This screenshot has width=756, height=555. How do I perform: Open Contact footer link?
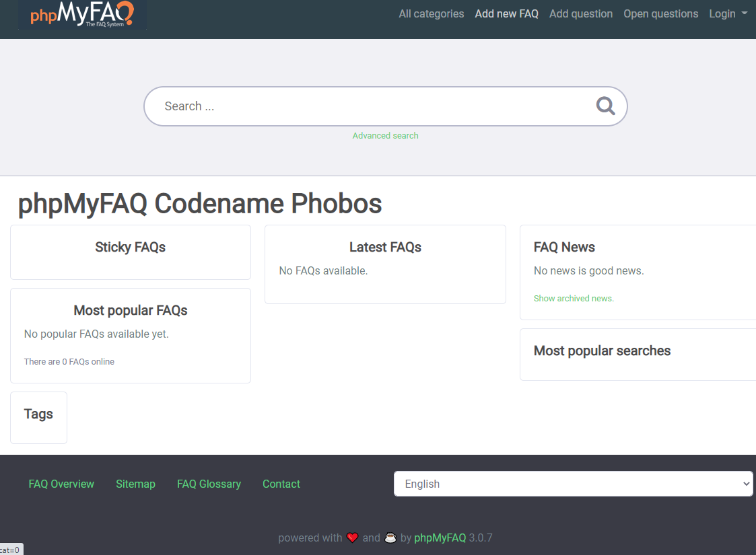click(x=281, y=484)
